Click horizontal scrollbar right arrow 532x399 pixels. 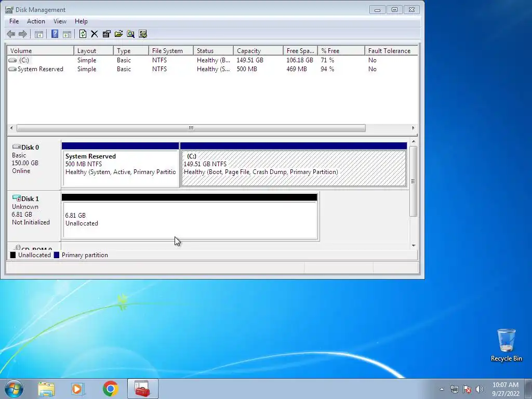point(413,128)
